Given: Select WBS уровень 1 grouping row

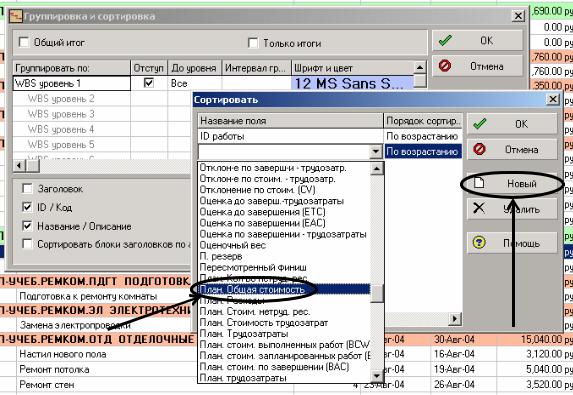Looking at the screenshot, I should (x=72, y=83).
